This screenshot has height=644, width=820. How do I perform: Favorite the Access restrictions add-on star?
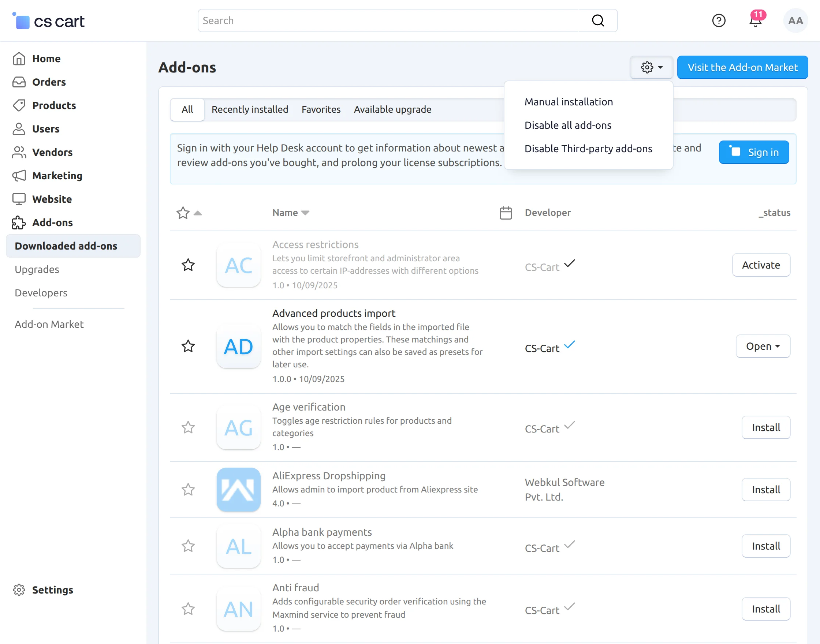(188, 265)
